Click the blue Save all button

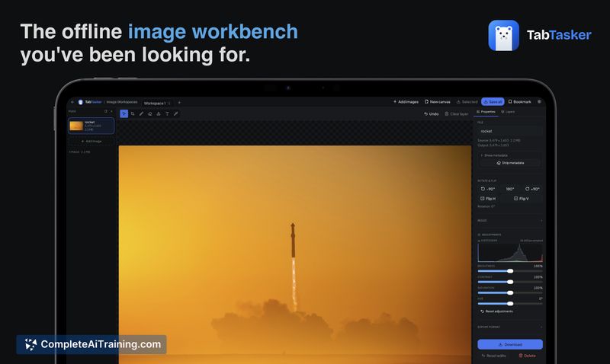tap(493, 102)
